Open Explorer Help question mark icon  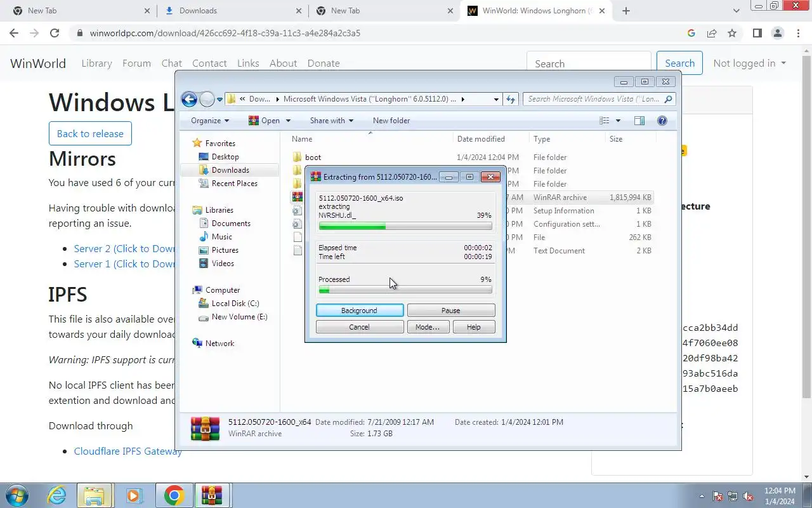[x=662, y=121]
